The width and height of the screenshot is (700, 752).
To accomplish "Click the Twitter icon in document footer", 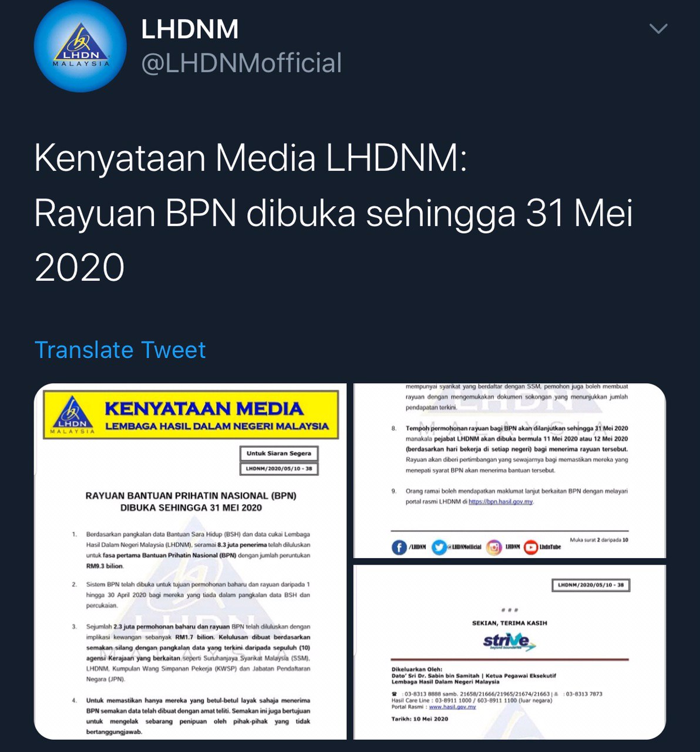I will [439, 548].
